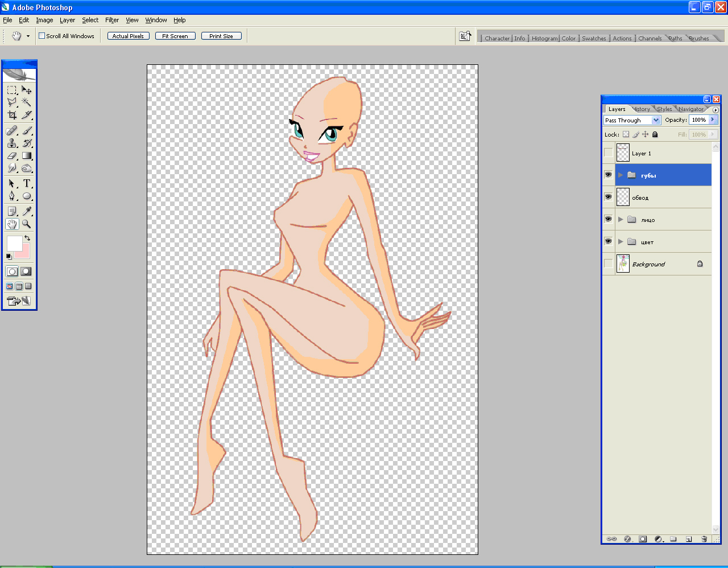The width and height of the screenshot is (728, 568).
Task: Select the Eraser tool
Action: click(x=12, y=155)
